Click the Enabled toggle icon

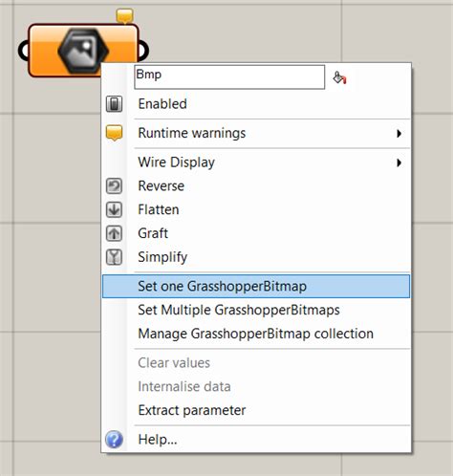(x=114, y=104)
